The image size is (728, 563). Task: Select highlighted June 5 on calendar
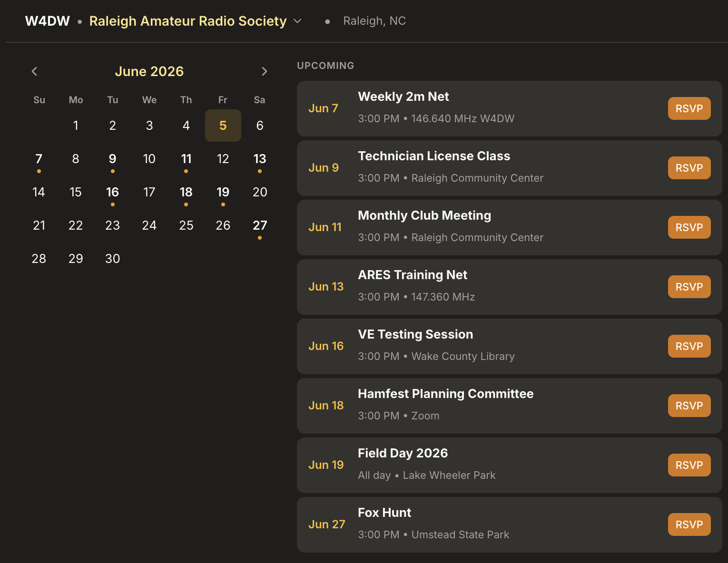[223, 126]
